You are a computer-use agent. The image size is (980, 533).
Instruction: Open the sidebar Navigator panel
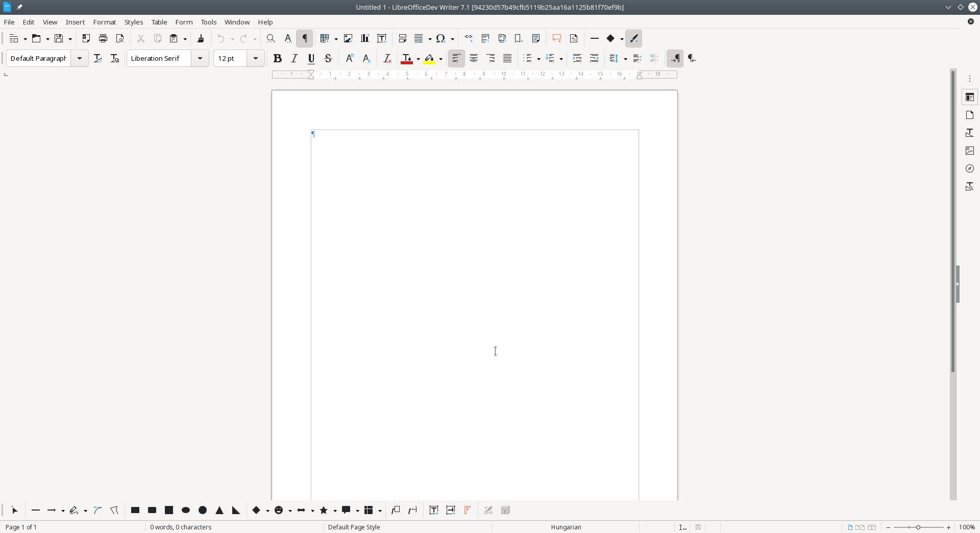tap(970, 168)
